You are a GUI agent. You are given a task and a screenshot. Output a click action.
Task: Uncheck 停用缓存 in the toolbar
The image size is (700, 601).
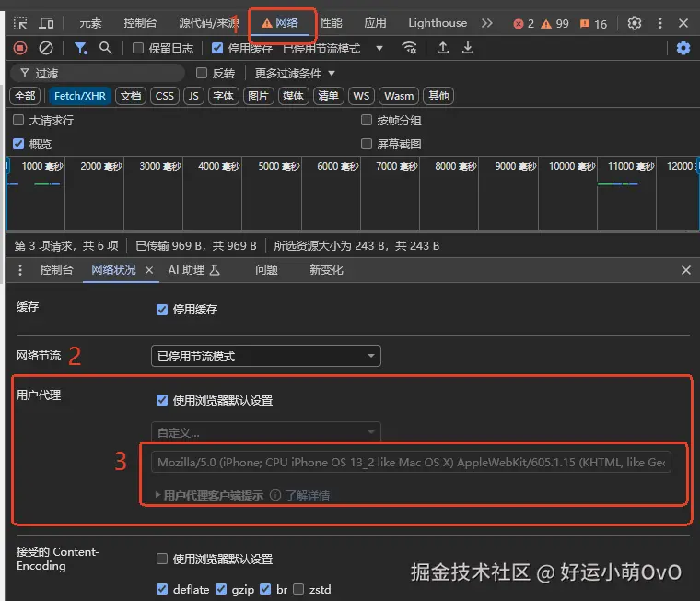coord(217,48)
